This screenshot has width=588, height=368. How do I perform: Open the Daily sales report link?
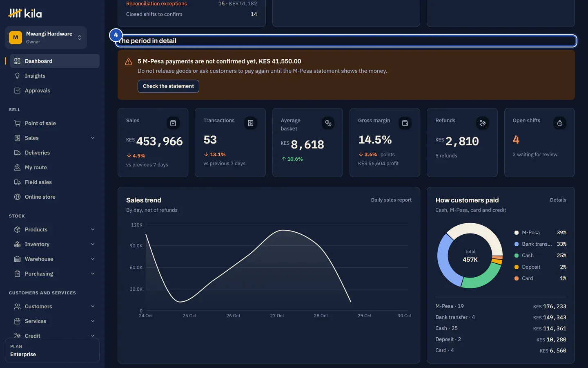tap(391, 200)
